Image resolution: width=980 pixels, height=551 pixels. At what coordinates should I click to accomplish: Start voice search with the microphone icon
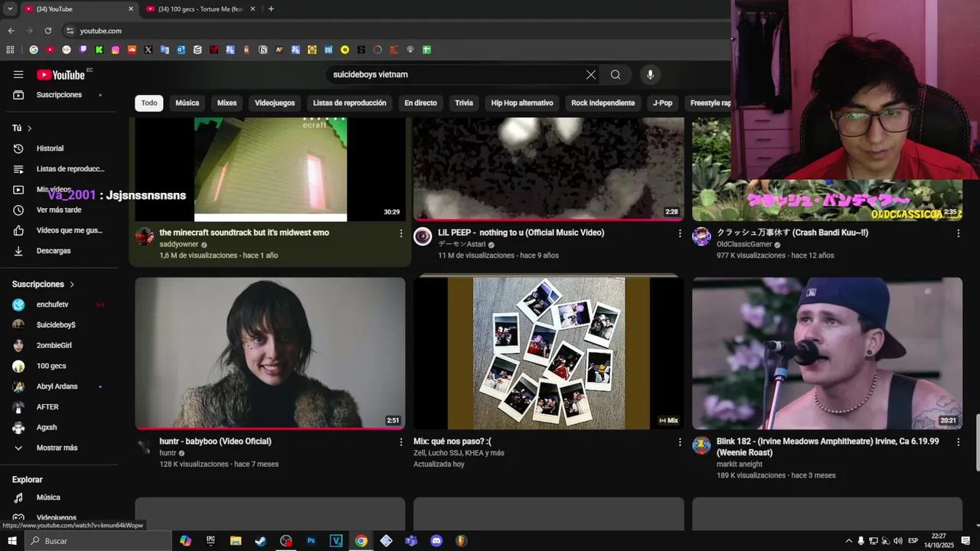pos(650,74)
